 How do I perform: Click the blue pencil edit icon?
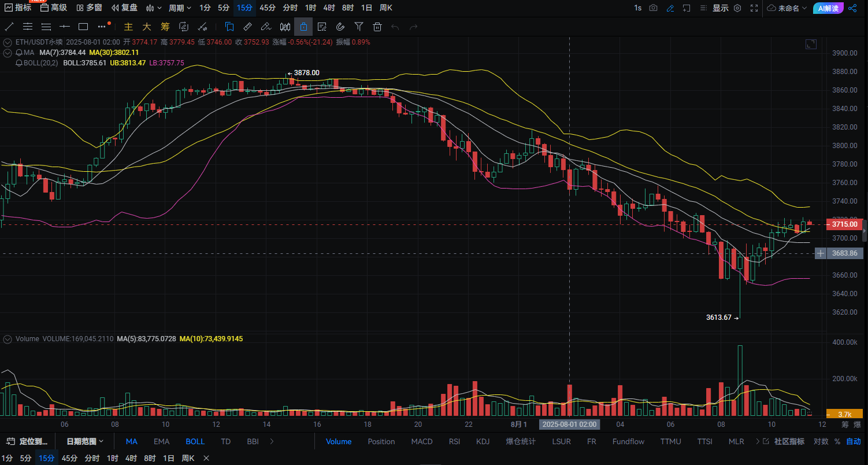coord(670,8)
